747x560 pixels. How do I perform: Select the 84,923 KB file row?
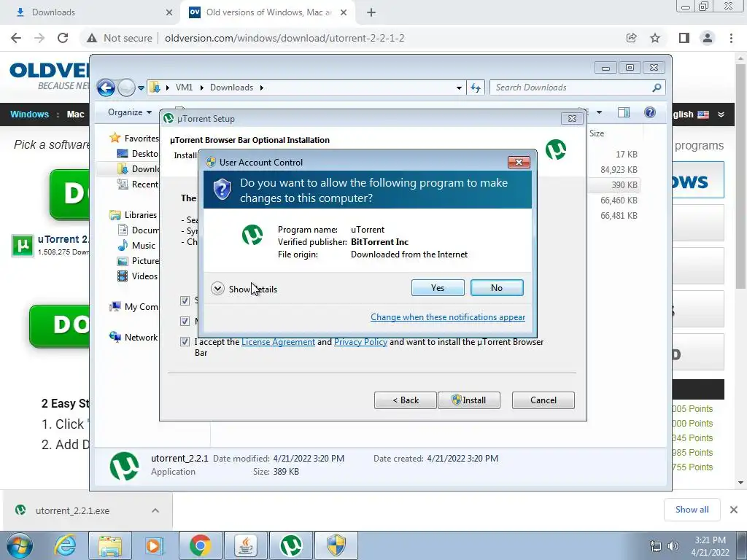619,169
